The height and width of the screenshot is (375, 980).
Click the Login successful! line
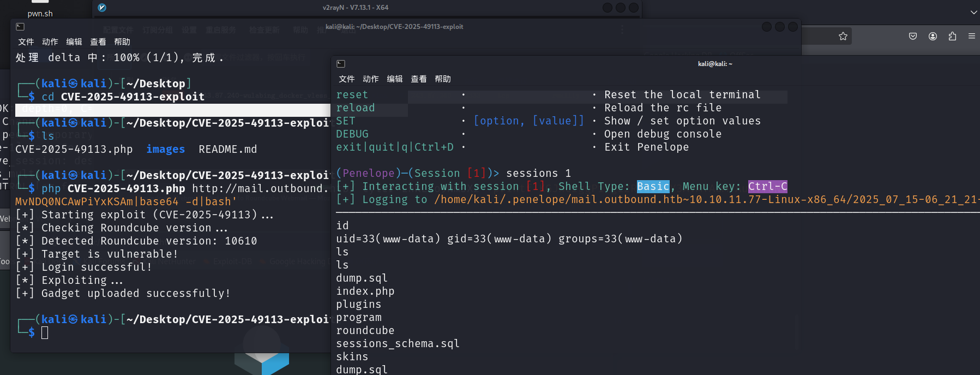[83, 267]
